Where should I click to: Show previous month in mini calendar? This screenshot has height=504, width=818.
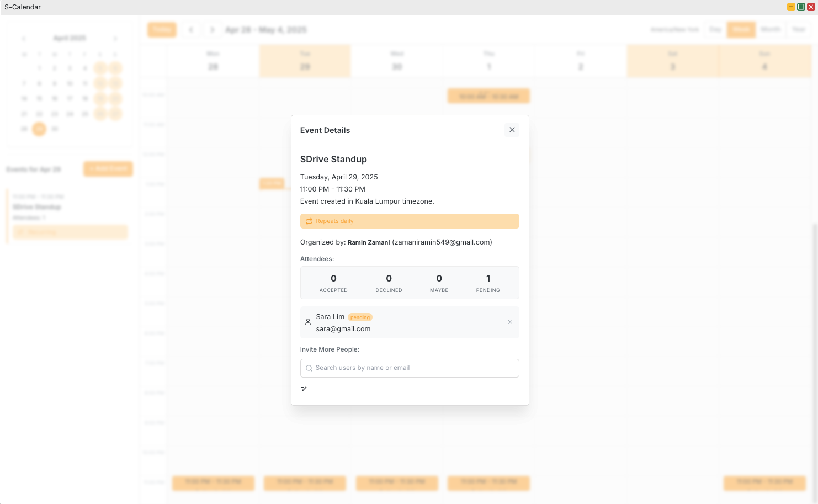[24, 39]
